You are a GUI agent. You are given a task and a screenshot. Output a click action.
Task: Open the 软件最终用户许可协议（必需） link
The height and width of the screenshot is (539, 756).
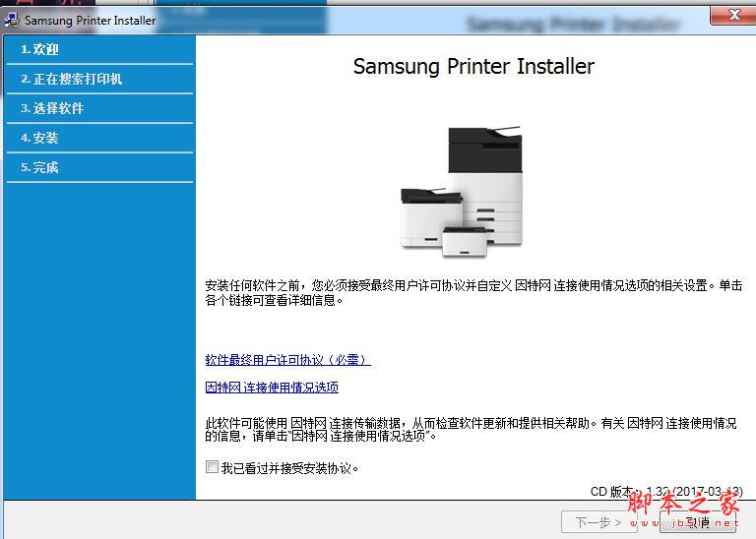(287, 360)
